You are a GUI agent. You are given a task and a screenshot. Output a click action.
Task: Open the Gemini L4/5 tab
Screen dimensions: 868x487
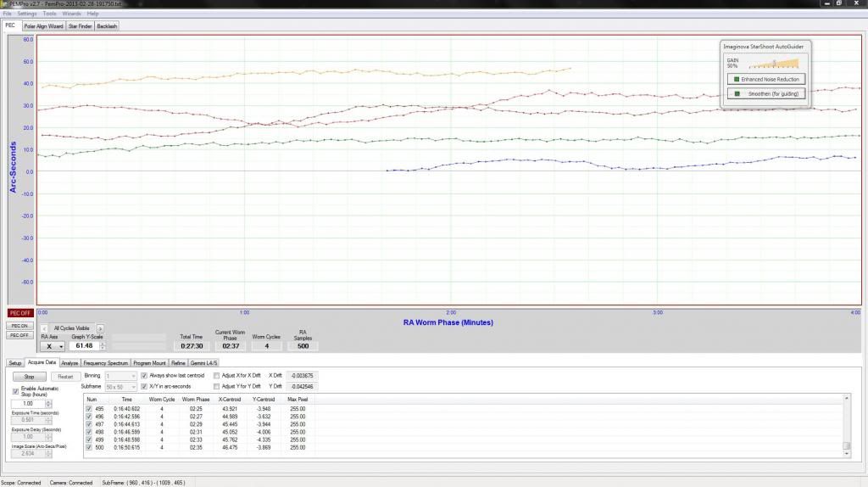[x=203, y=363]
